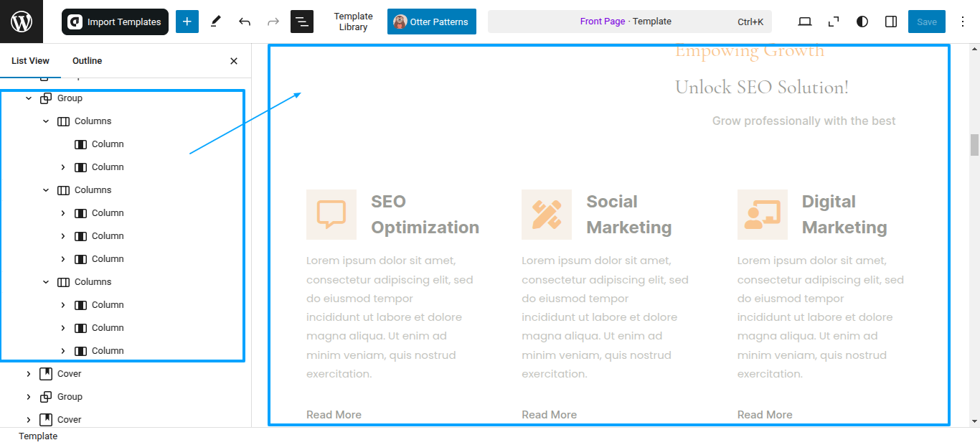The width and height of the screenshot is (980, 445).
Task: Undo the last change with the arrow icon
Action: click(245, 22)
